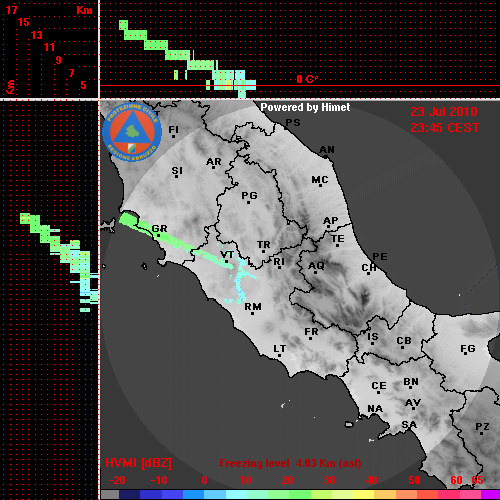Select the AQ city label
500x500 pixels.
(316, 266)
